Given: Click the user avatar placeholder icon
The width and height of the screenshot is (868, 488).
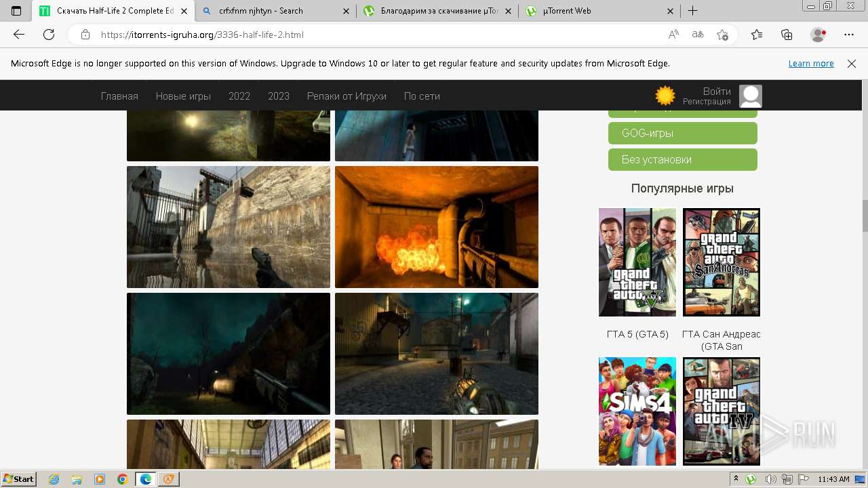Looking at the screenshot, I should pyautogui.click(x=751, y=96).
